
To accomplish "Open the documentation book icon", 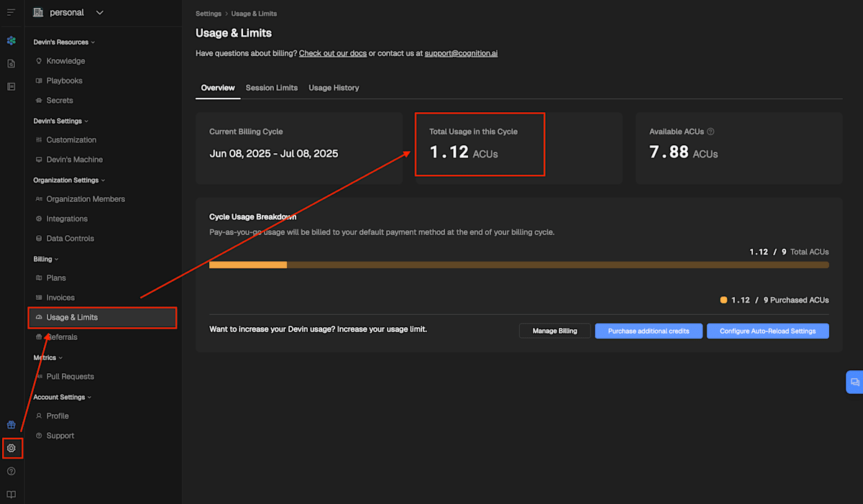I will pos(11,495).
